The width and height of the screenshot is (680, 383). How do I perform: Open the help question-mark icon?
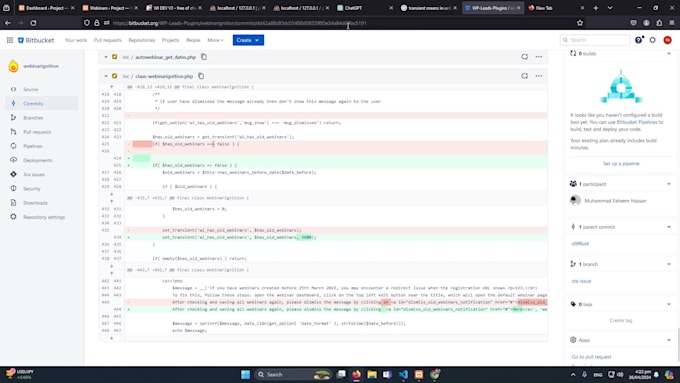point(638,40)
